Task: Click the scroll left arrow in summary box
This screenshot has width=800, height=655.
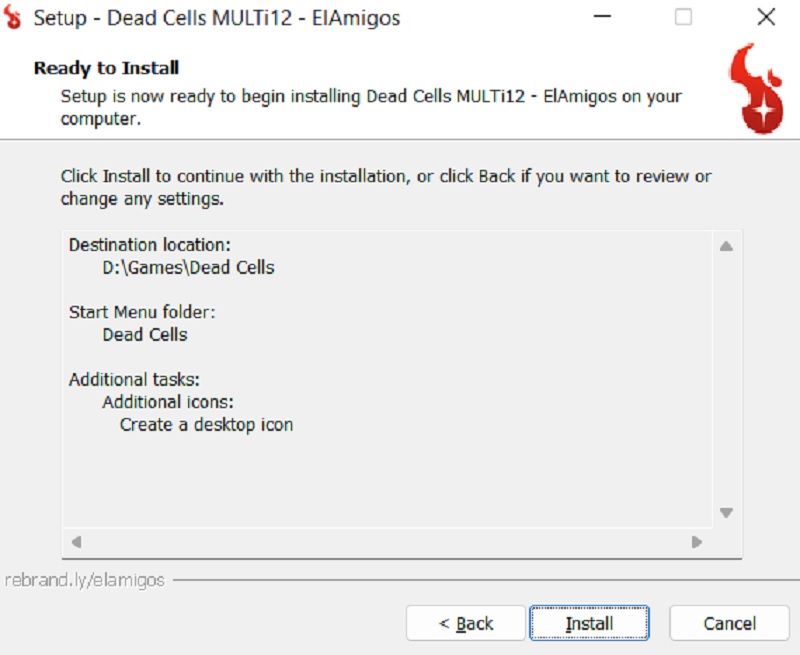Action: [x=77, y=542]
